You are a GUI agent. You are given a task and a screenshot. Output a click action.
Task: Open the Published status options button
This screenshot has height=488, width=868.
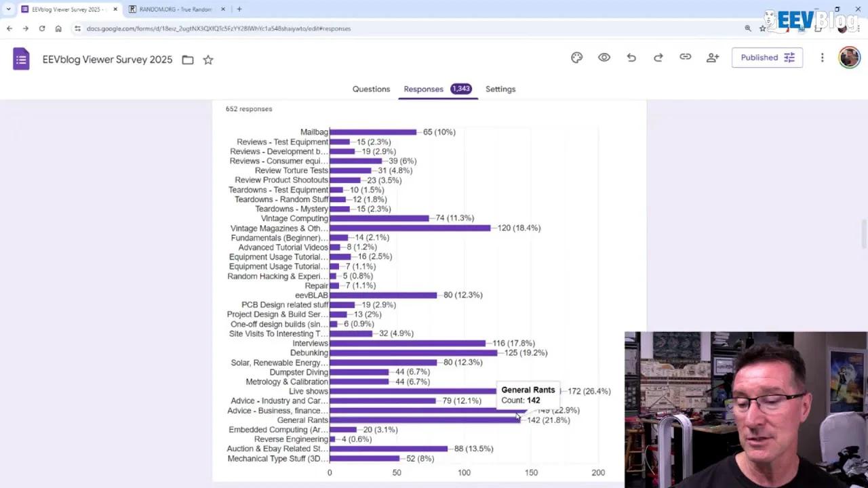[766, 58]
